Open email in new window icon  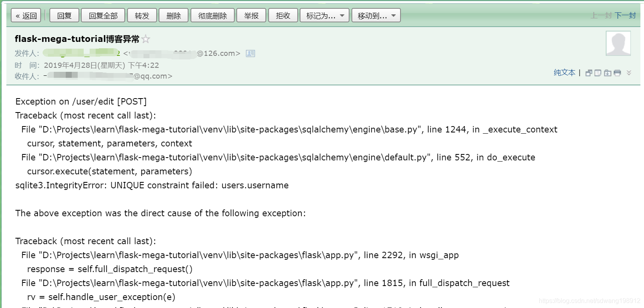coord(589,73)
